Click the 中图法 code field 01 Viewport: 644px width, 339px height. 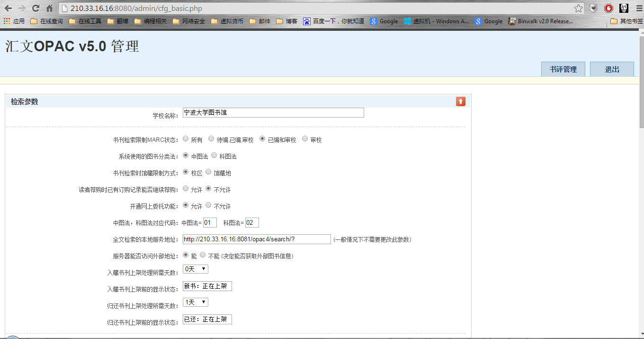pyautogui.click(x=210, y=222)
